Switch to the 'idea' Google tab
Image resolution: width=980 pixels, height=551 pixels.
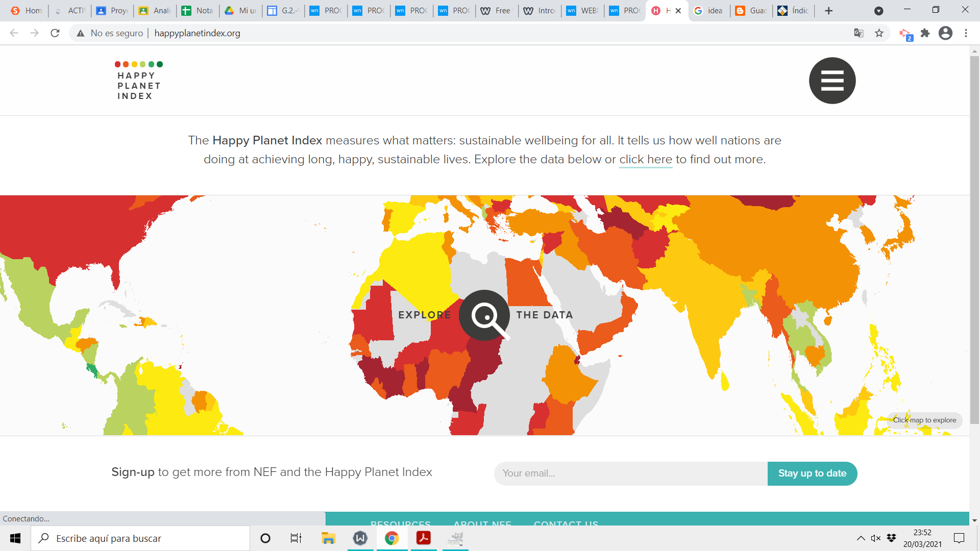point(709,11)
